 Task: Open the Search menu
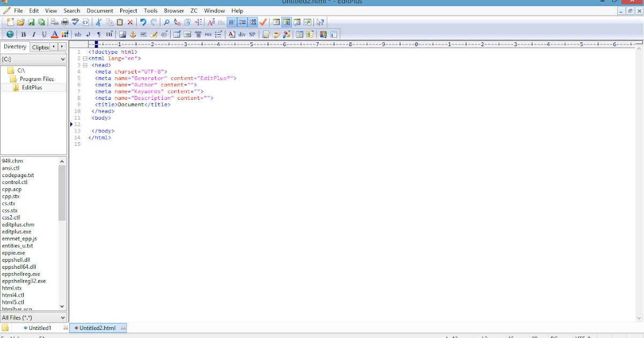(x=71, y=11)
